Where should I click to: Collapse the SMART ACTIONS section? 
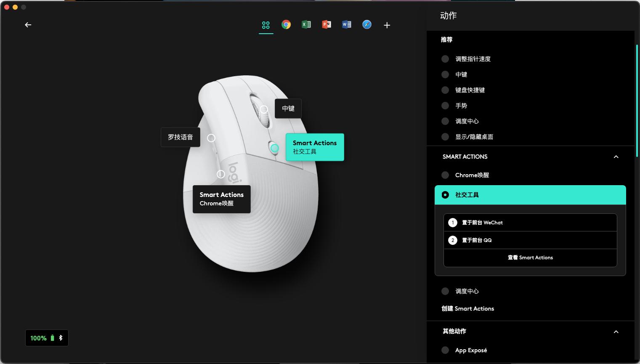(x=616, y=157)
